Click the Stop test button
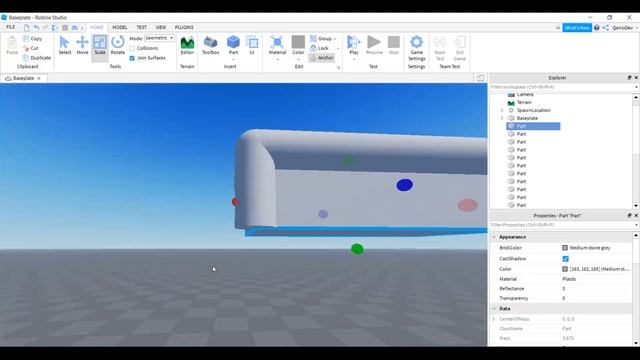640x360 pixels. click(393, 45)
